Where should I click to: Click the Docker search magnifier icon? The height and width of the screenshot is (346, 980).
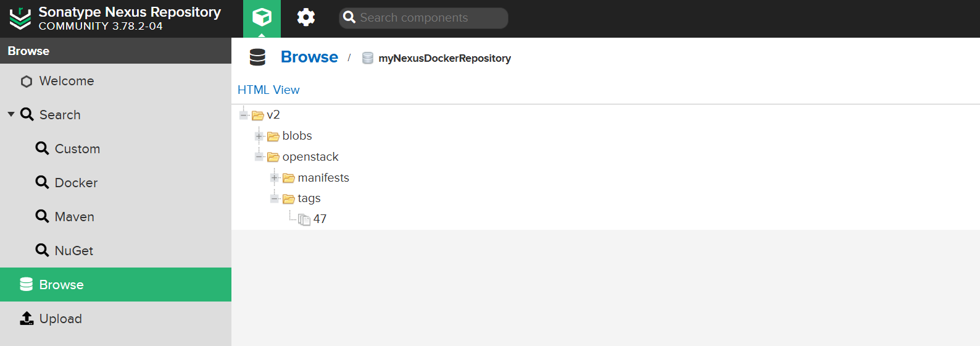(x=42, y=182)
